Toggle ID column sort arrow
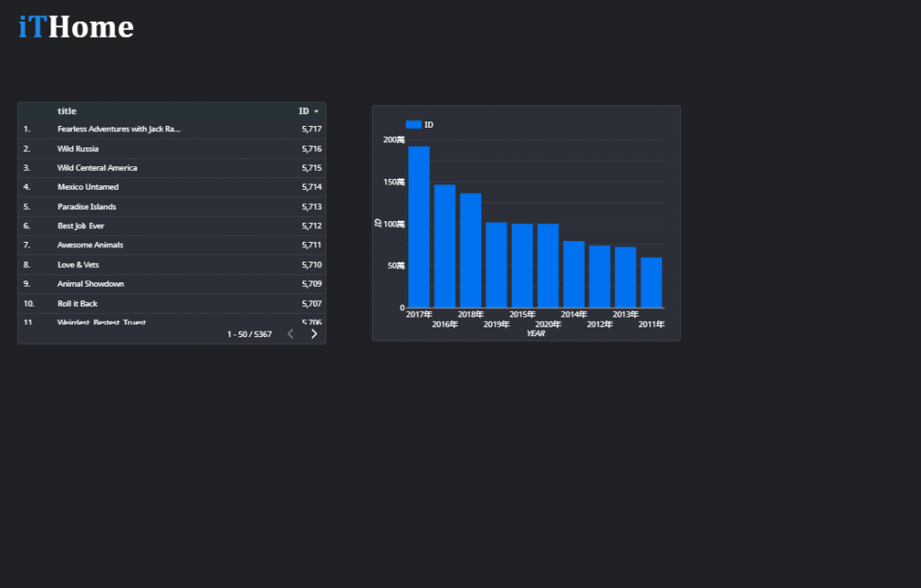This screenshot has width=921, height=588. [316, 111]
